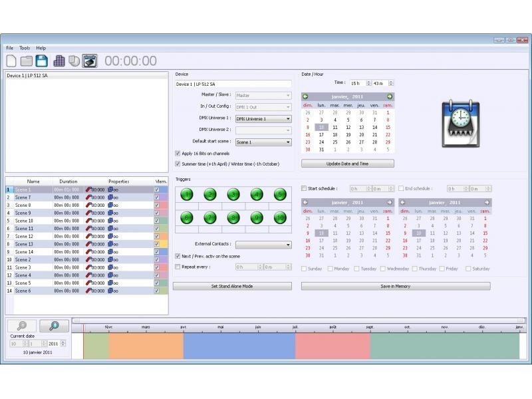532x399 pixels.
Task: Click the Save in Memory button
Action: [396, 286]
